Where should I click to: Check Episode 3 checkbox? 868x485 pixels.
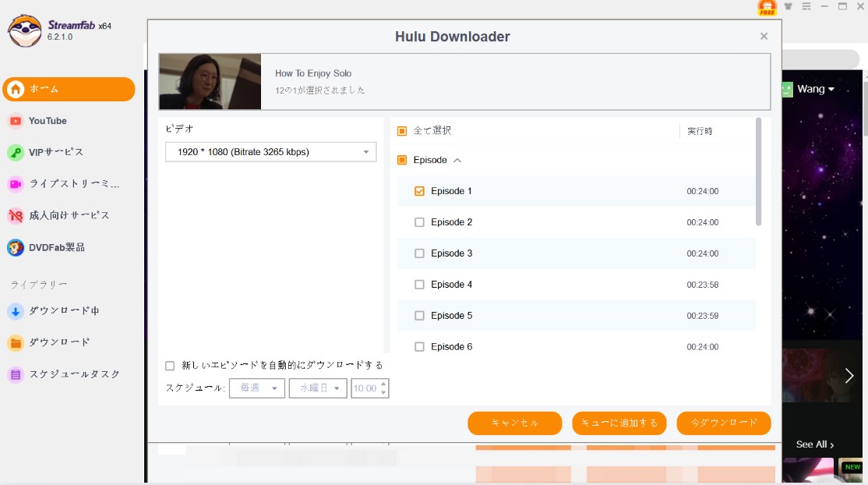pyautogui.click(x=419, y=253)
